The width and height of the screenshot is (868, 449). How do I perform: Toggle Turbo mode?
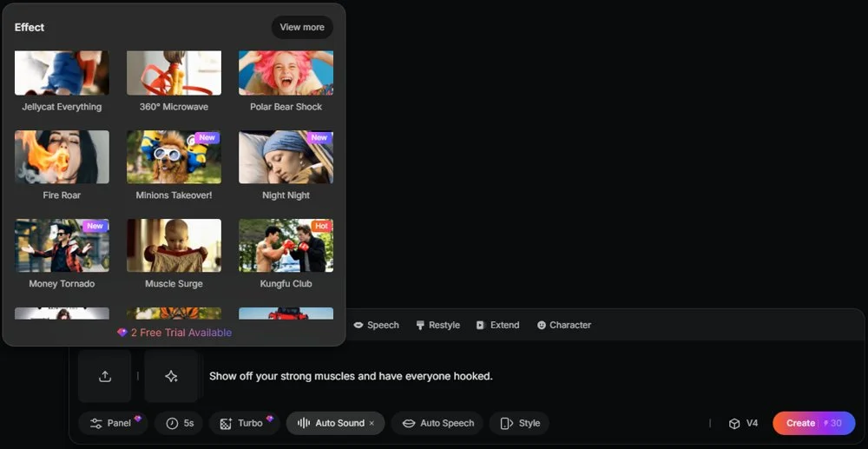tap(242, 423)
